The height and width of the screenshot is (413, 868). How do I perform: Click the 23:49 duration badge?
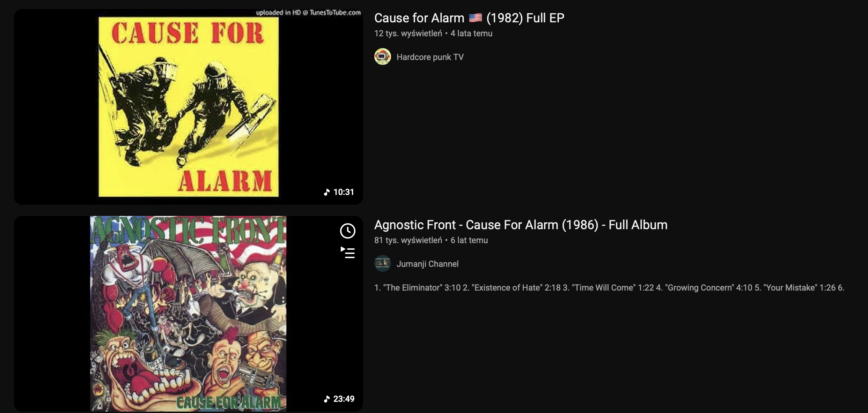[x=339, y=399]
